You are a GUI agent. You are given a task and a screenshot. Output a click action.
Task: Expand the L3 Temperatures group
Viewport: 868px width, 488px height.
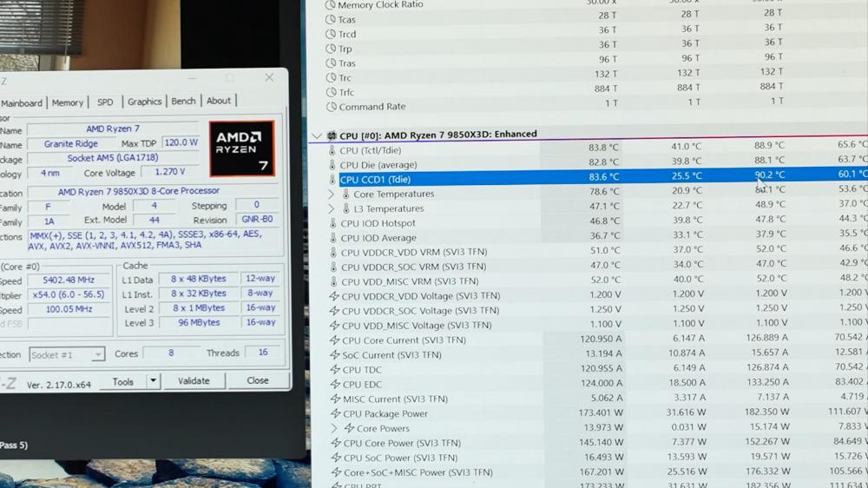[x=331, y=208]
